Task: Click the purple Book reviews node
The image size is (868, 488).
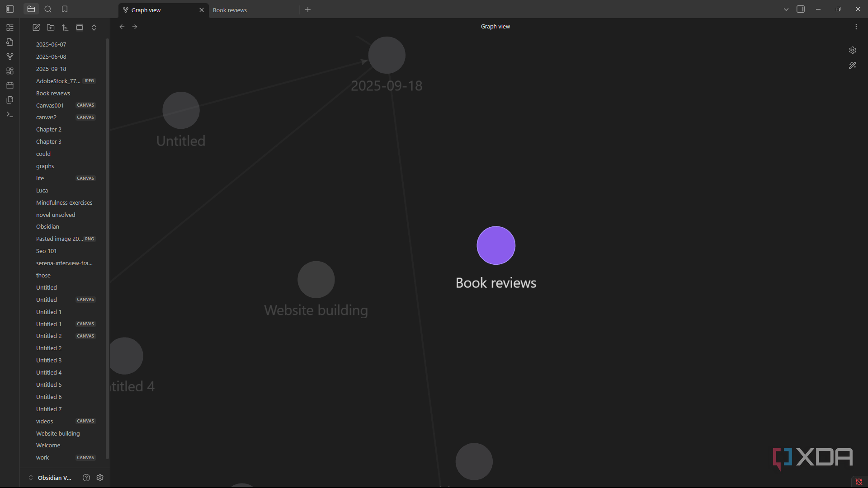Action: [496, 245]
